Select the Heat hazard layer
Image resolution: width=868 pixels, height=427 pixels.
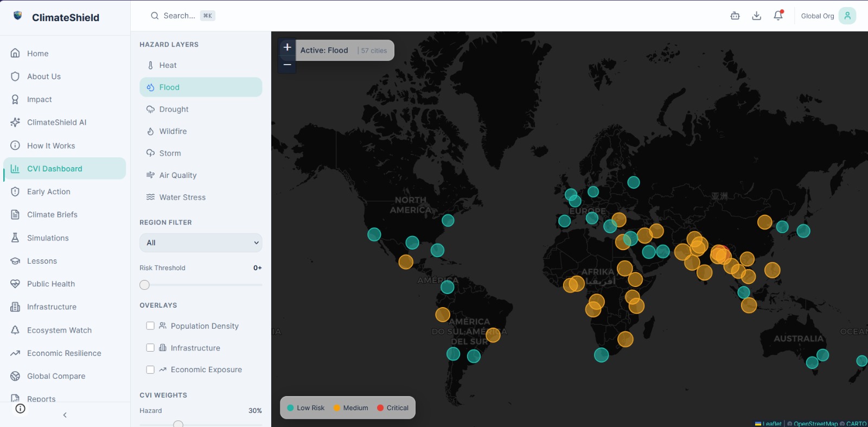[201, 65]
